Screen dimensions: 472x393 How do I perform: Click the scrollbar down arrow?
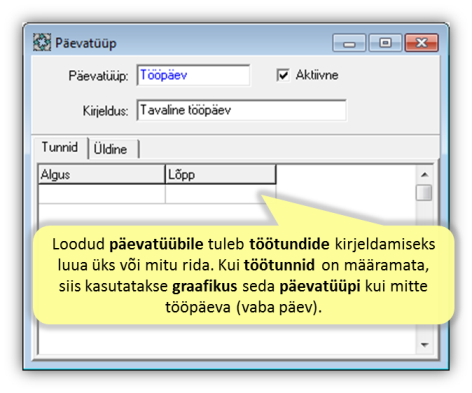[424, 344]
